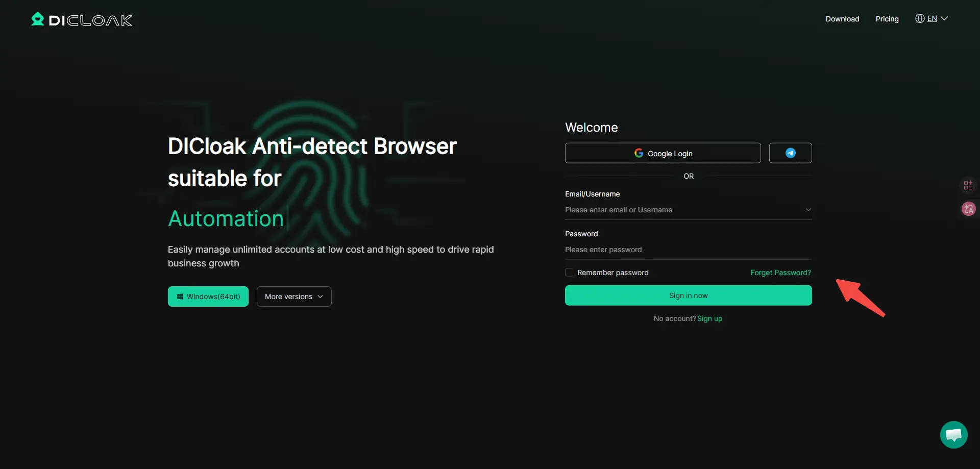This screenshot has width=980, height=469.
Task: Open the AI apps grid icon
Action: coord(968,185)
